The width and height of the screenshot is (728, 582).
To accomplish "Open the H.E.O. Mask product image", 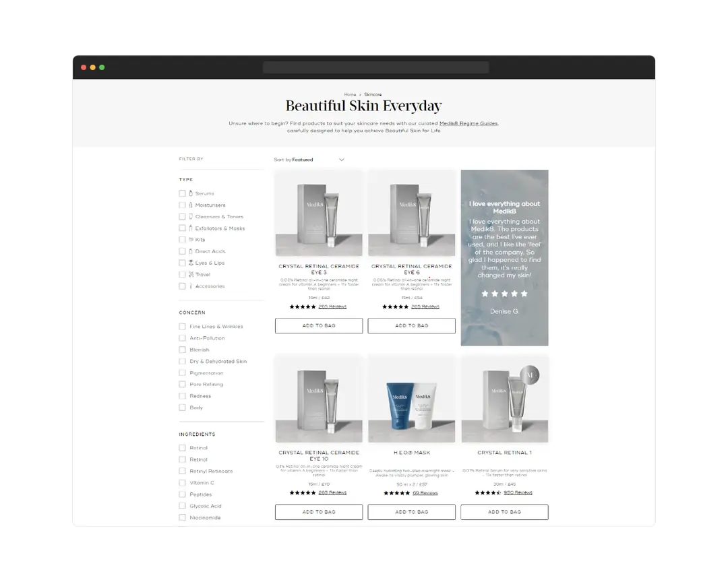I will tap(412, 399).
